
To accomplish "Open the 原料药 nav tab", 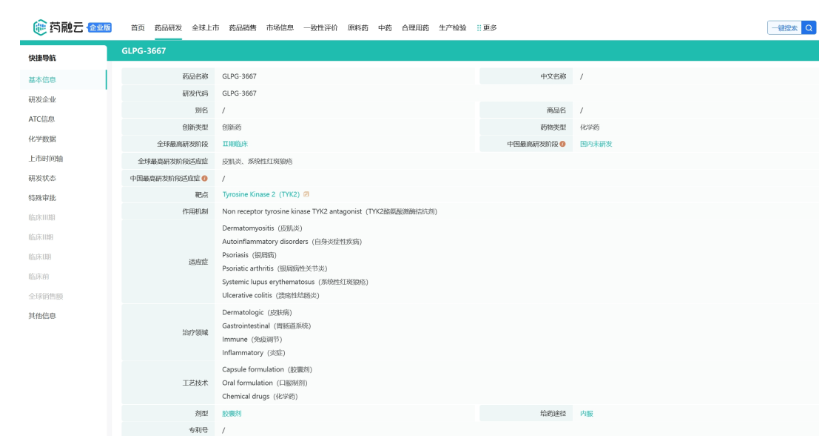I will click(x=358, y=28).
